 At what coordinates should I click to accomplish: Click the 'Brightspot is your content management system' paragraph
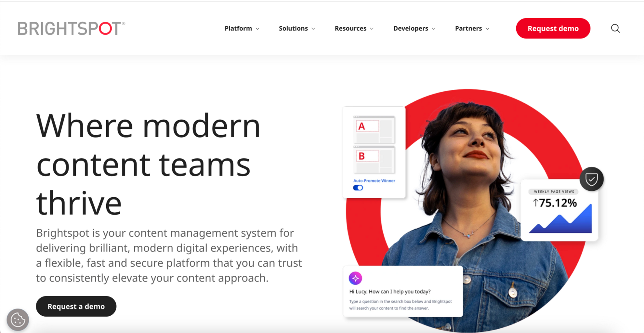(x=169, y=255)
